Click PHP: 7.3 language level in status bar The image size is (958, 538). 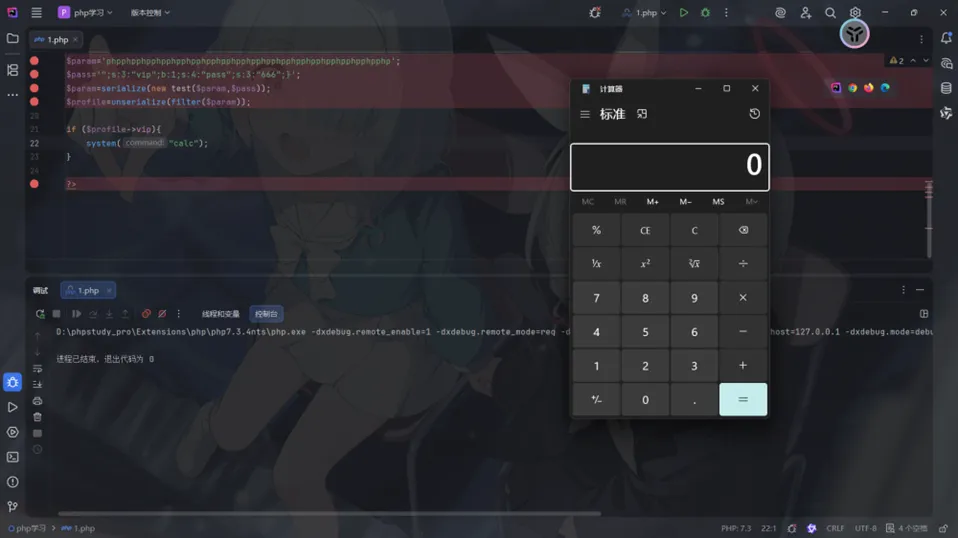point(736,528)
